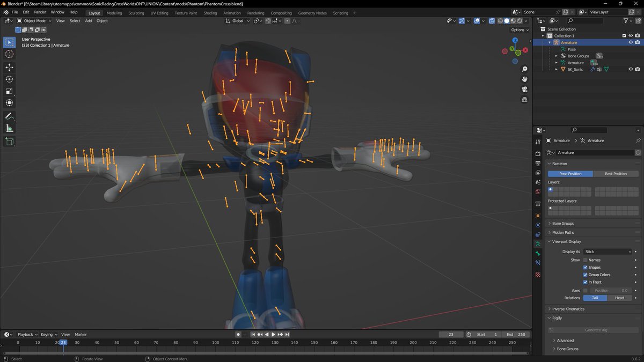Activate the 3D Cursor tool
The image size is (644, 362).
click(9, 54)
